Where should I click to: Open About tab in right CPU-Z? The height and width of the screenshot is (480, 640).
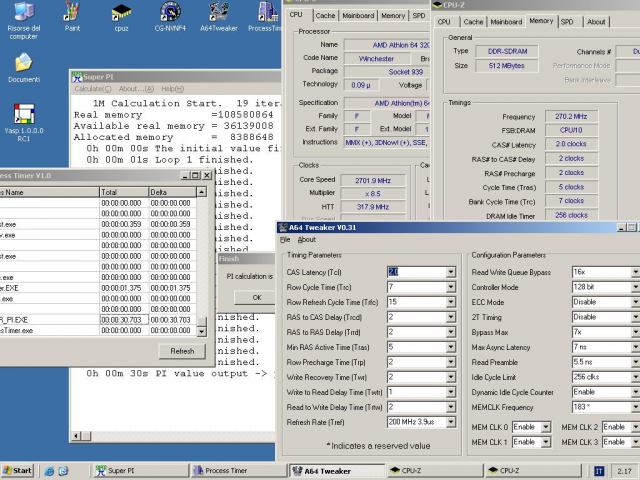[x=596, y=22]
